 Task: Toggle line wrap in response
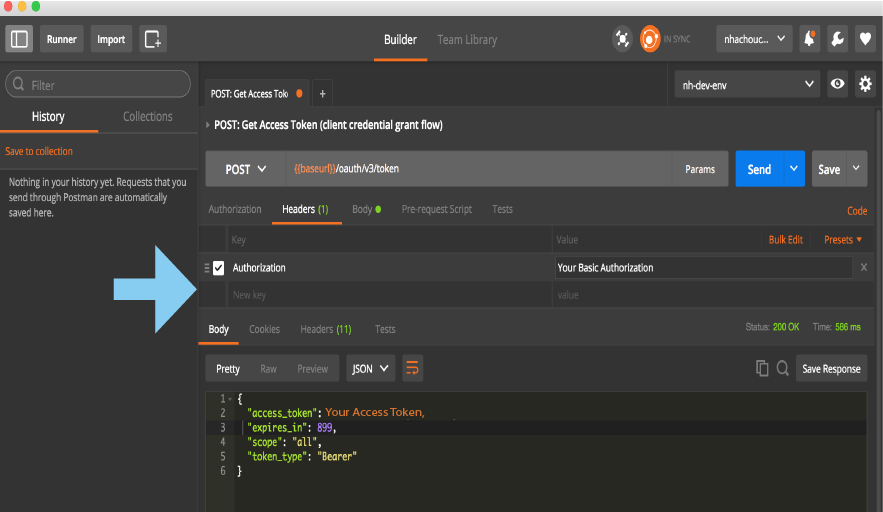tap(412, 369)
